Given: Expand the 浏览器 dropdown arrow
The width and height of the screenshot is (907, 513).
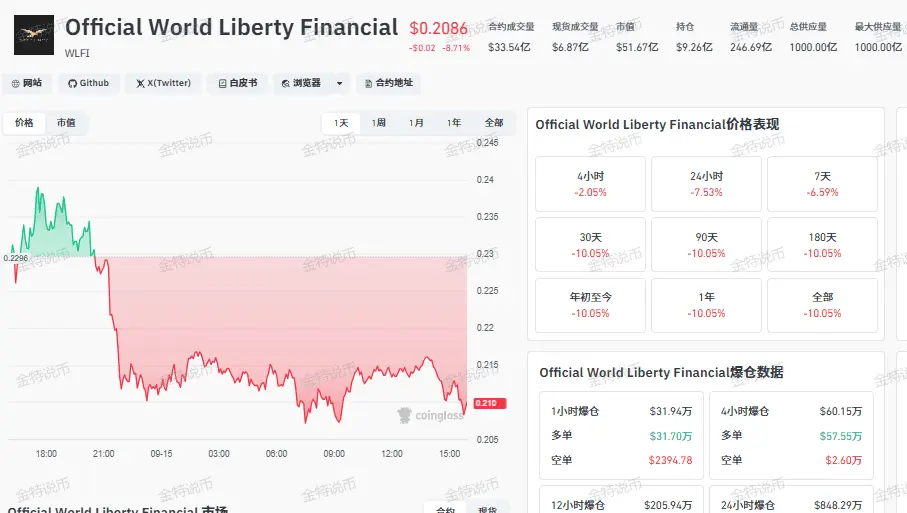Looking at the screenshot, I should pos(340,83).
